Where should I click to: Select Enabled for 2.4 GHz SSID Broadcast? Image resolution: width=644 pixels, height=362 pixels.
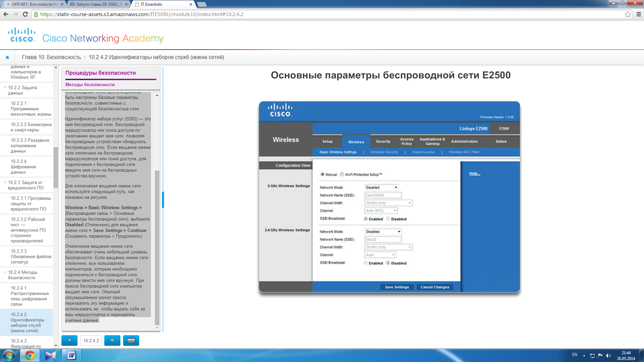[x=366, y=263]
